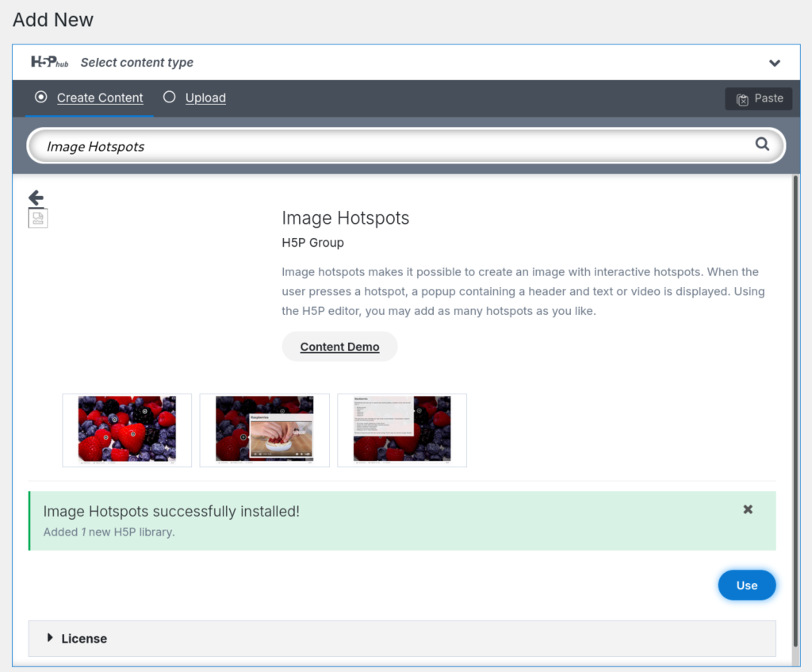Image resolution: width=812 pixels, height=672 pixels.
Task: Click the H5P hub logo
Action: click(x=49, y=62)
